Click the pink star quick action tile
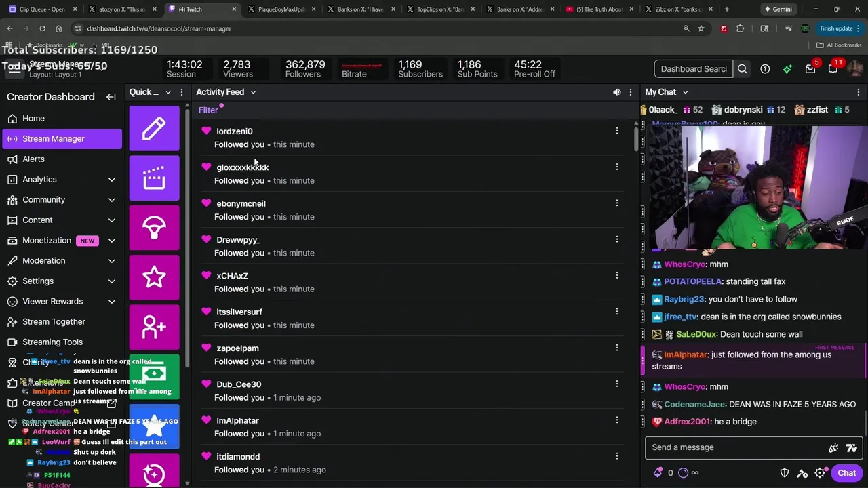This screenshot has width=868, height=488. (154, 277)
